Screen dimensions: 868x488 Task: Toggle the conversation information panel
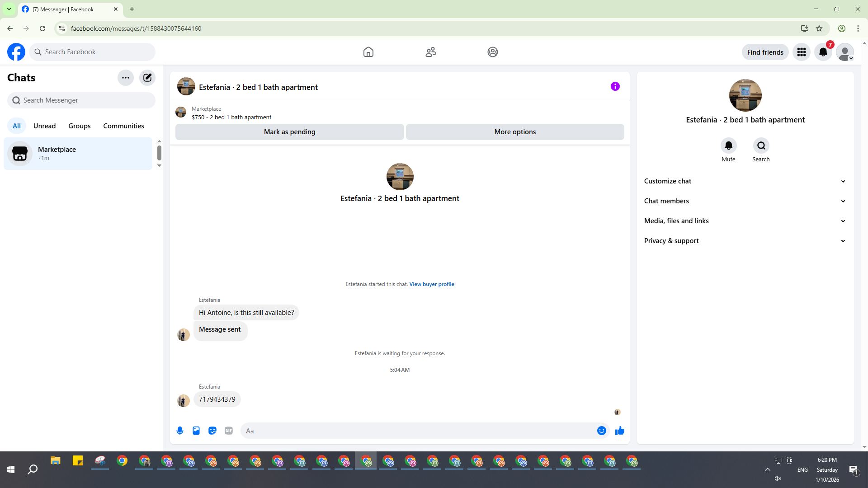tap(615, 86)
